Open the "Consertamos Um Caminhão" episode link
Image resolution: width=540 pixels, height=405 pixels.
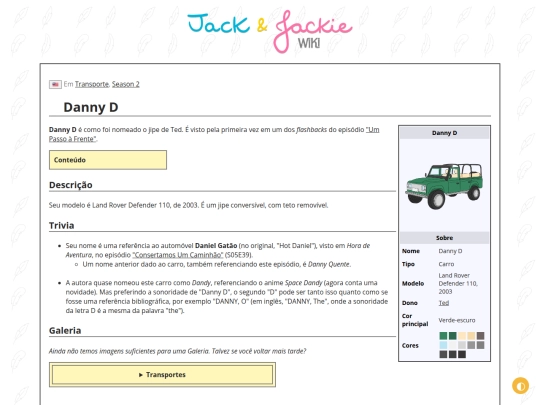click(x=178, y=255)
